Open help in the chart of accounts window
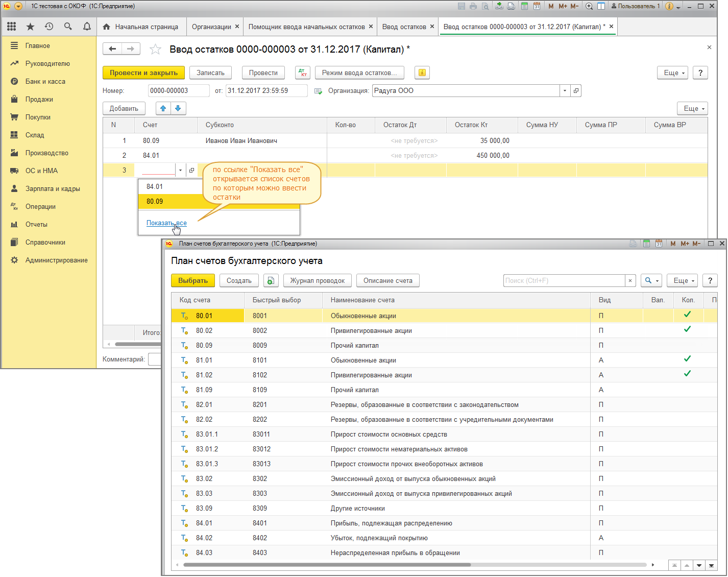 point(710,280)
